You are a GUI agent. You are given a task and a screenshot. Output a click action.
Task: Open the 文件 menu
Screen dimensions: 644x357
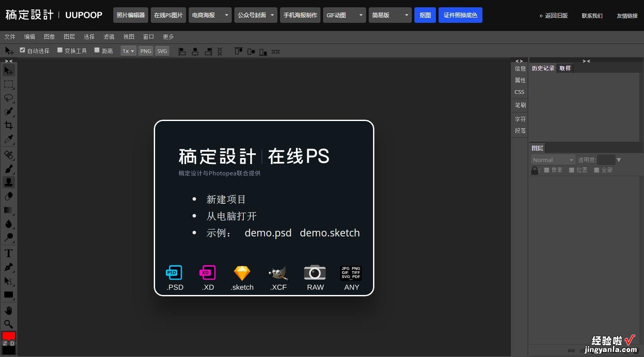(10, 37)
